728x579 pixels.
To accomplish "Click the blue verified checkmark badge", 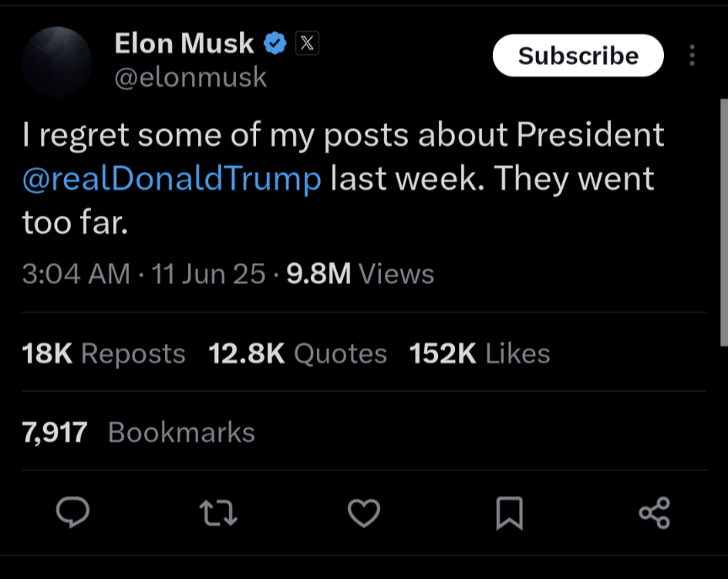I will pos(276,43).
